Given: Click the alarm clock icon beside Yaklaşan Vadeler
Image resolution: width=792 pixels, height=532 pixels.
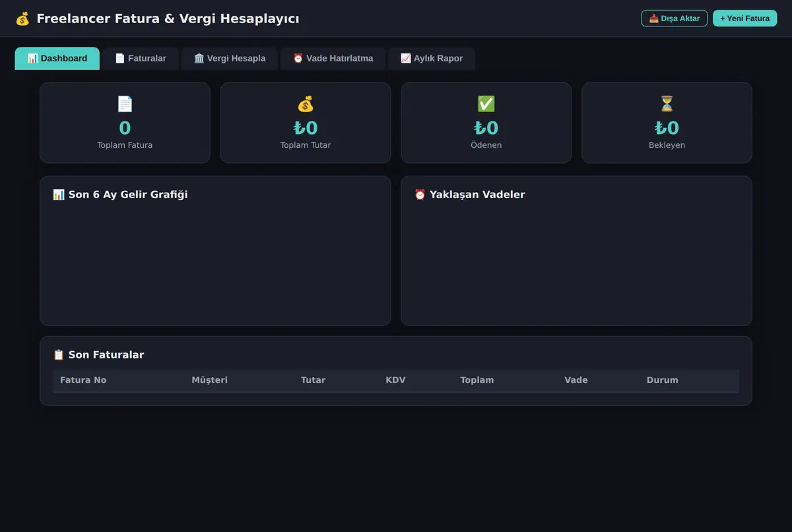Looking at the screenshot, I should click(420, 195).
